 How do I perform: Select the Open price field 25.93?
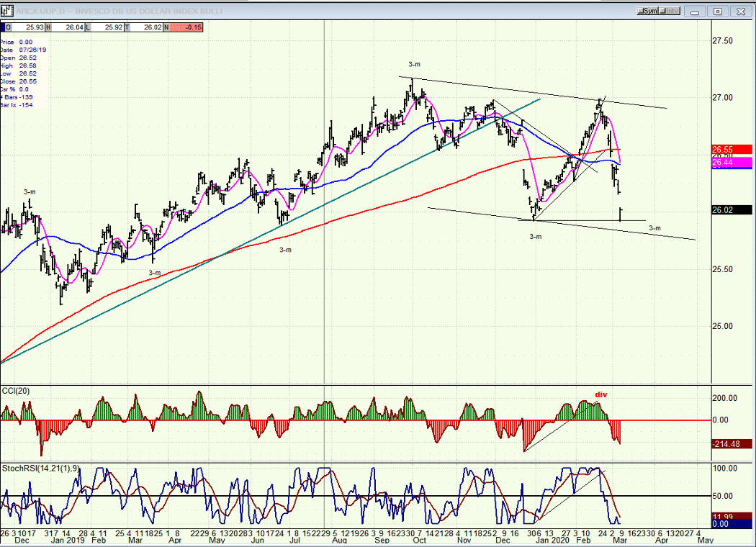28,27
